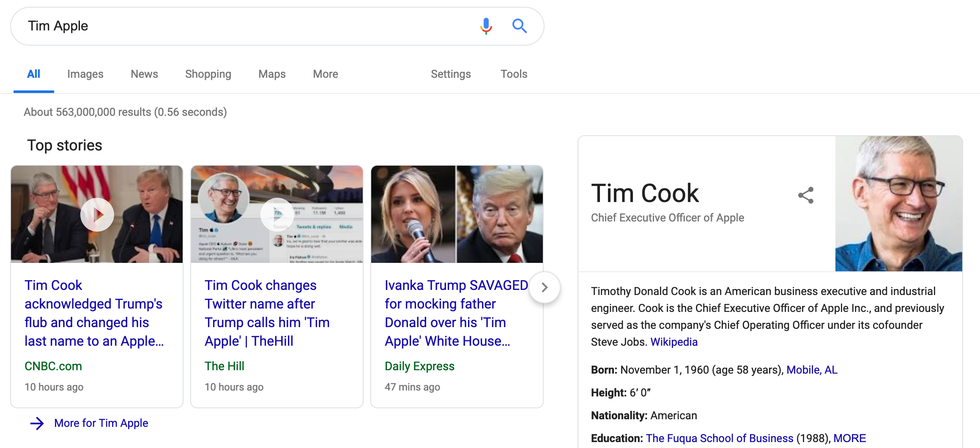Click the blue magnifying glass search icon
The height and width of the screenshot is (448, 980).
(520, 26)
